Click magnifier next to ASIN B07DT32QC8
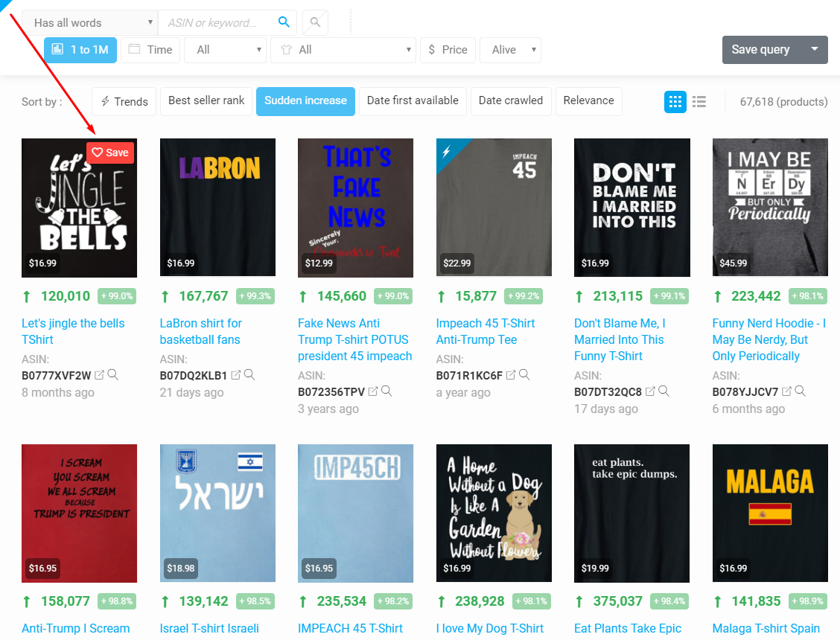The width and height of the screenshot is (840, 640). (x=664, y=391)
